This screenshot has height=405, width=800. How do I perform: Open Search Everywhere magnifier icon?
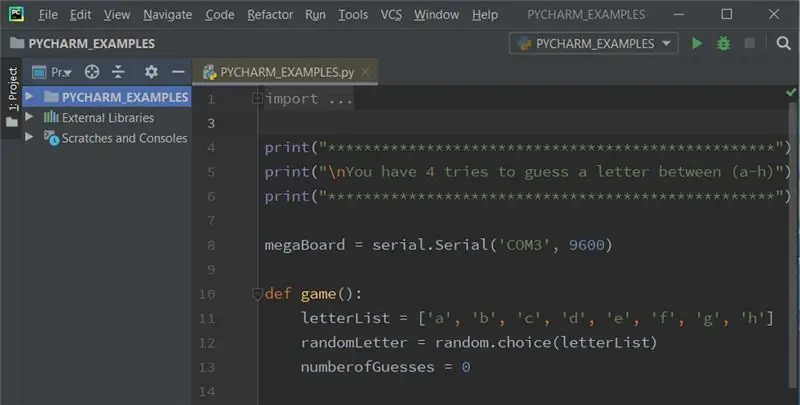click(x=783, y=43)
